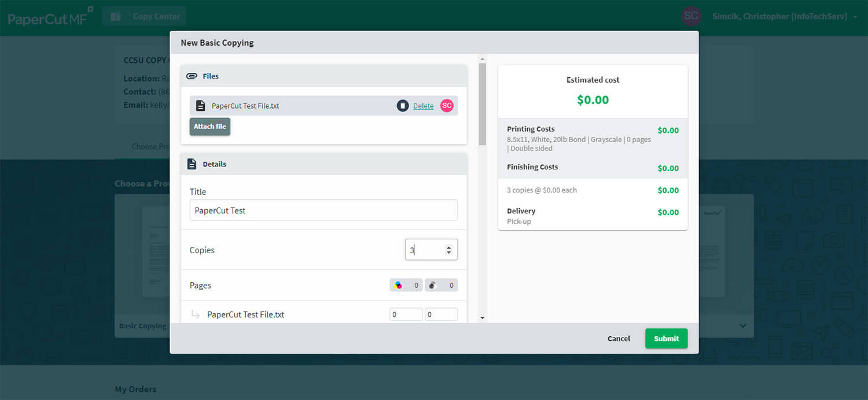868x400 pixels.
Task: Delete the attached PaperCut Test File.txt
Action: click(423, 106)
